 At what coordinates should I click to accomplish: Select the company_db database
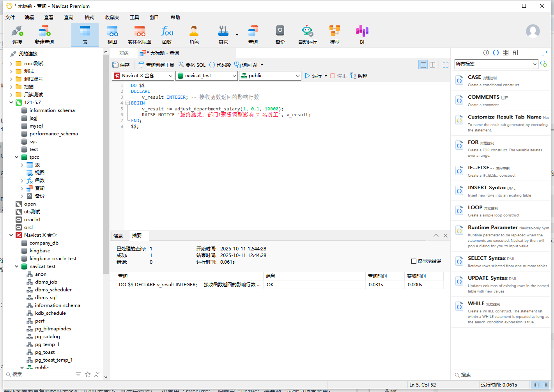[x=44, y=243]
